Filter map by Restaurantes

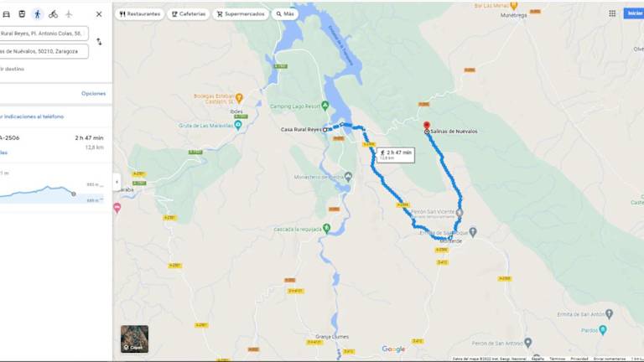[140, 14]
